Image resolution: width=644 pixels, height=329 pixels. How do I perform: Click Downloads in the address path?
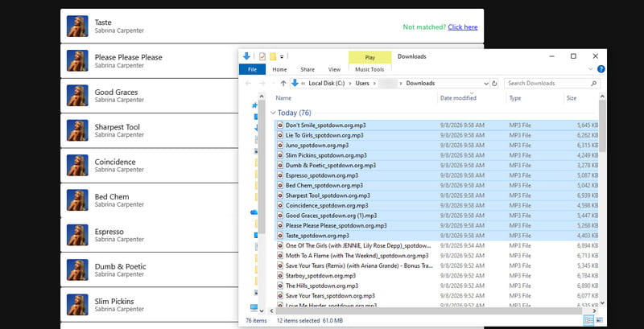[x=420, y=84]
